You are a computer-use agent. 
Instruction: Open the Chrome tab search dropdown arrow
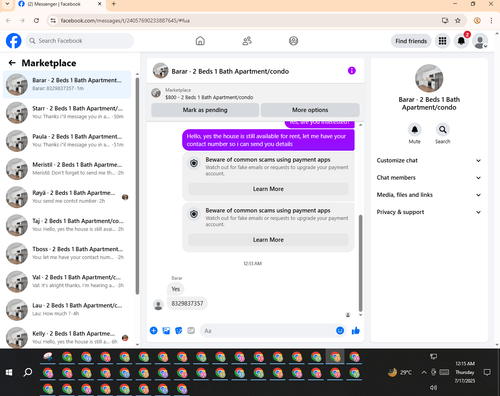click(7, 4)
